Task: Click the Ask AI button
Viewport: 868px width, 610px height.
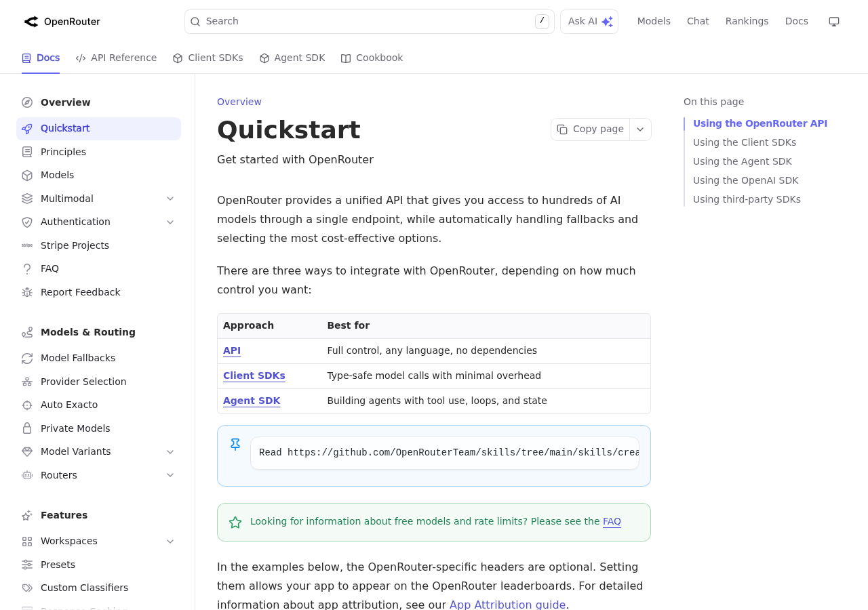Action: point(589,22)
